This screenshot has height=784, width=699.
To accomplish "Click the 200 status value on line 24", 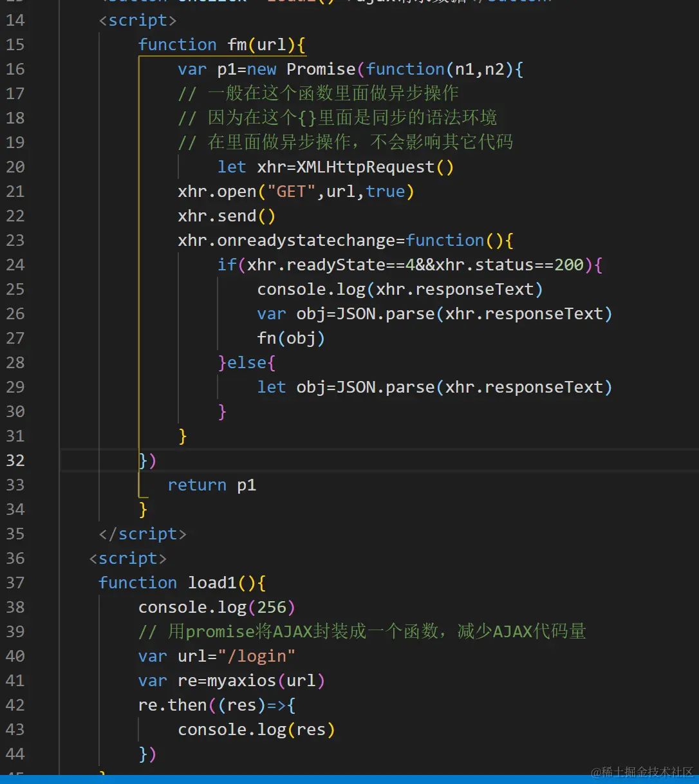I will coord(569,265).
